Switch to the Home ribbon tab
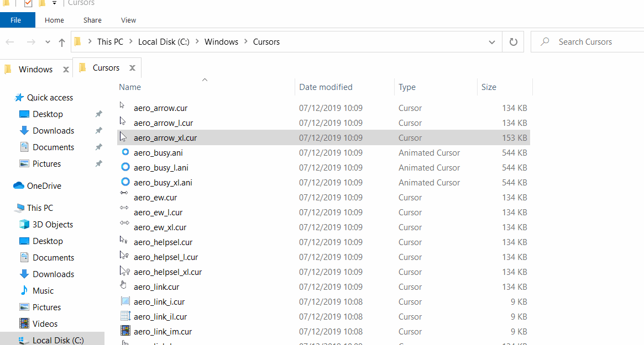This screenshot has height=345, width=644. point(54,20)
